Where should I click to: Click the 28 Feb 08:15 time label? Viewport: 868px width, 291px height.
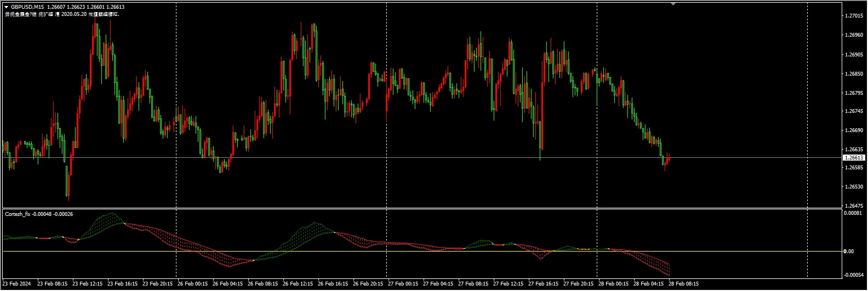[x=683, y=284]
